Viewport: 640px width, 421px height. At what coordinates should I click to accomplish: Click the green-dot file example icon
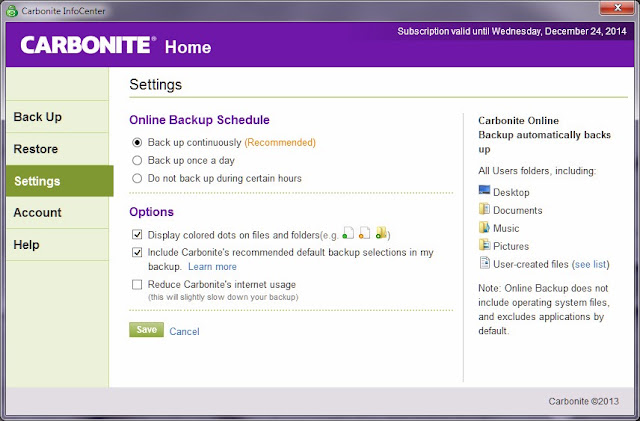pyautogui.click(x=348, y=233)
